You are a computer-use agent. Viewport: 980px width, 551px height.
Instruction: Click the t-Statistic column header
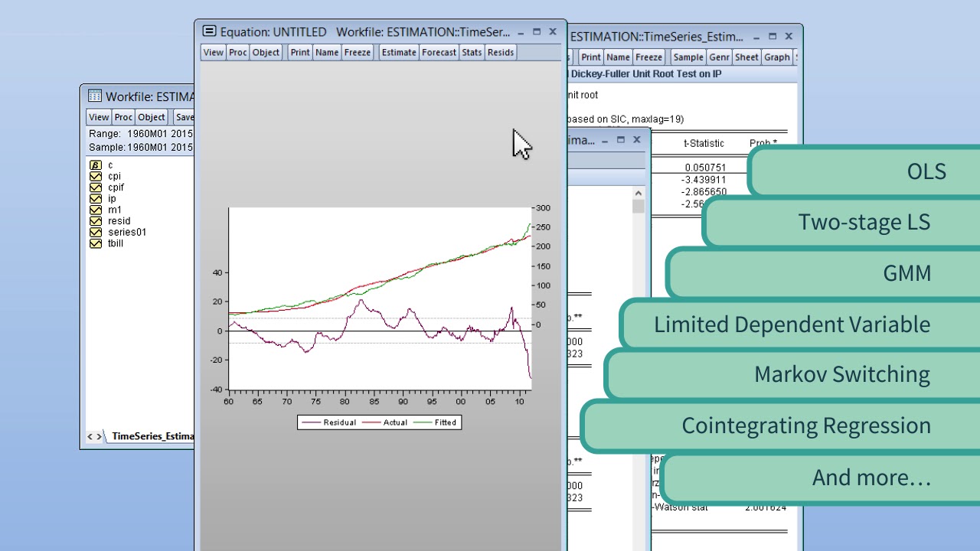point(704,144)
